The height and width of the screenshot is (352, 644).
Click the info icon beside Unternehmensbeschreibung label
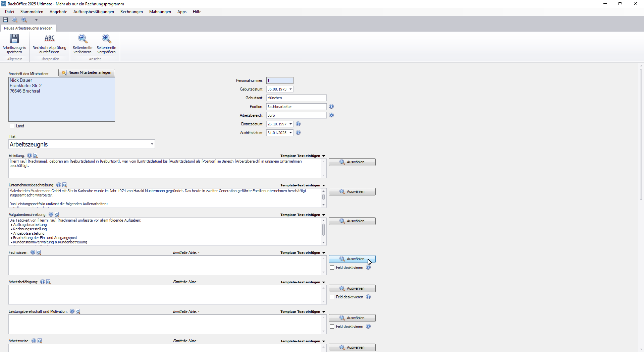[59, 185]
